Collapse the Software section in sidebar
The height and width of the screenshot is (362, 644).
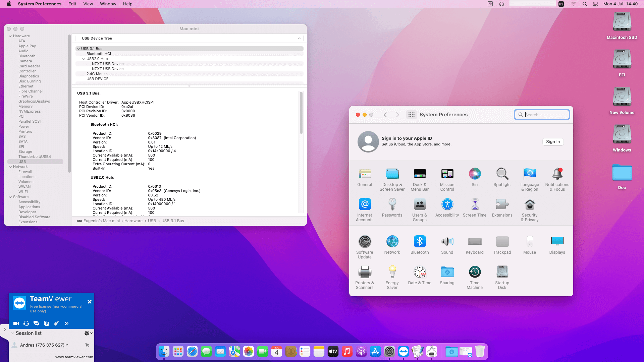[x=10, y=197]
